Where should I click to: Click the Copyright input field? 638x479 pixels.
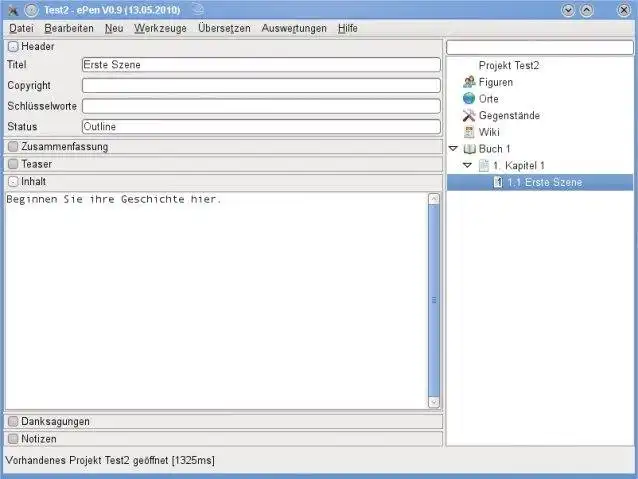coord(261,85)
